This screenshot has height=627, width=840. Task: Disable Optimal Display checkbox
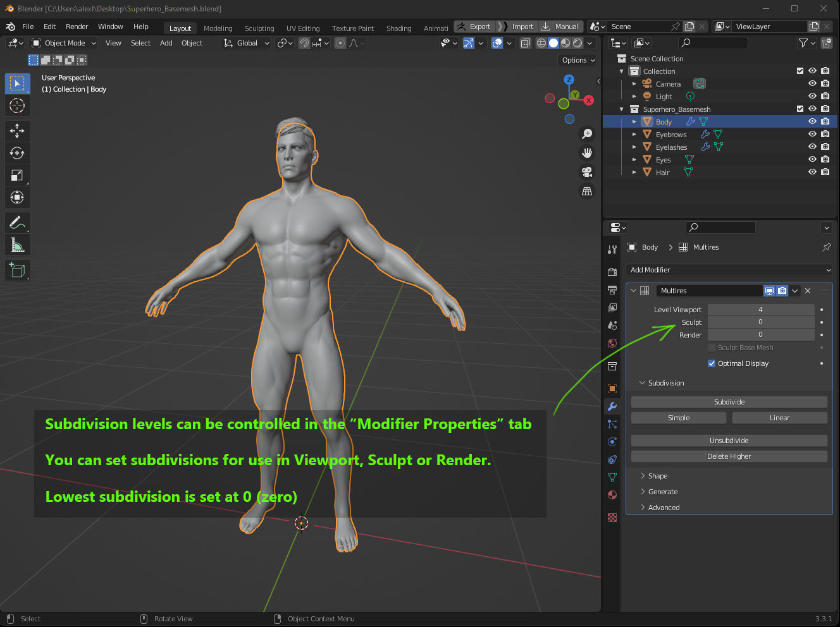click(712, 363)
